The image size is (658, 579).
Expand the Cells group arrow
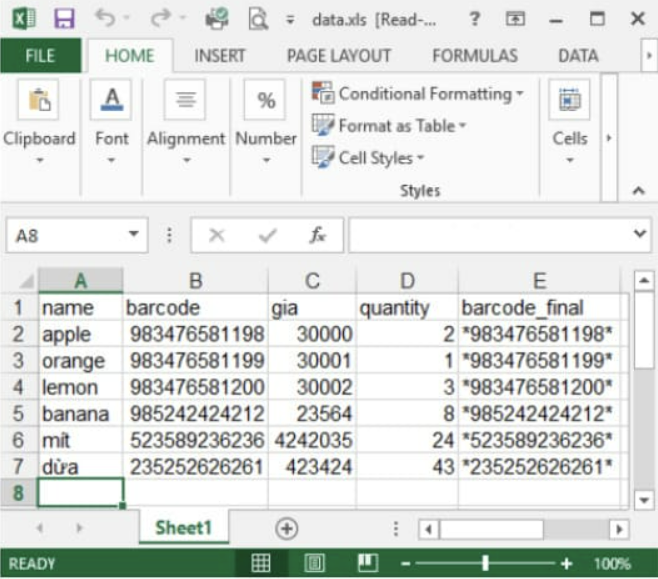[x=570, y=160]
